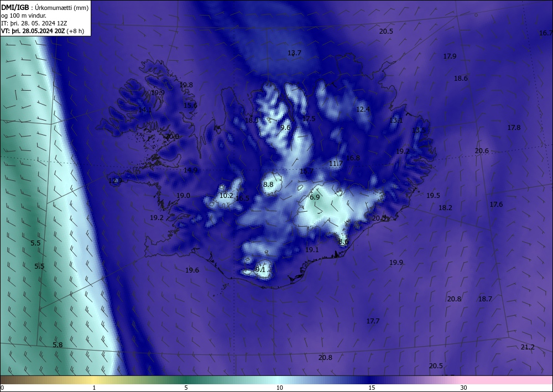This screenshot has height=392, width=553.
Task: Click the legend label 10
Action: coord(279,388)
